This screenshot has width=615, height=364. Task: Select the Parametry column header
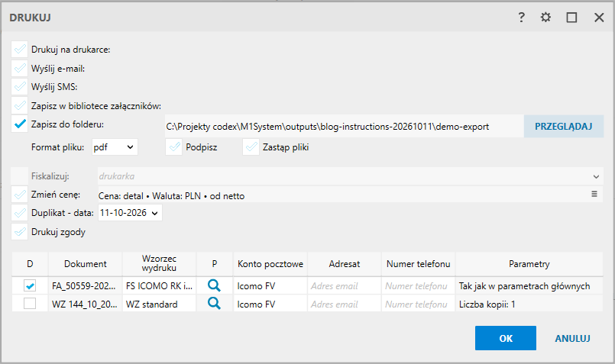pyautogui.click(x=529, y=264)
